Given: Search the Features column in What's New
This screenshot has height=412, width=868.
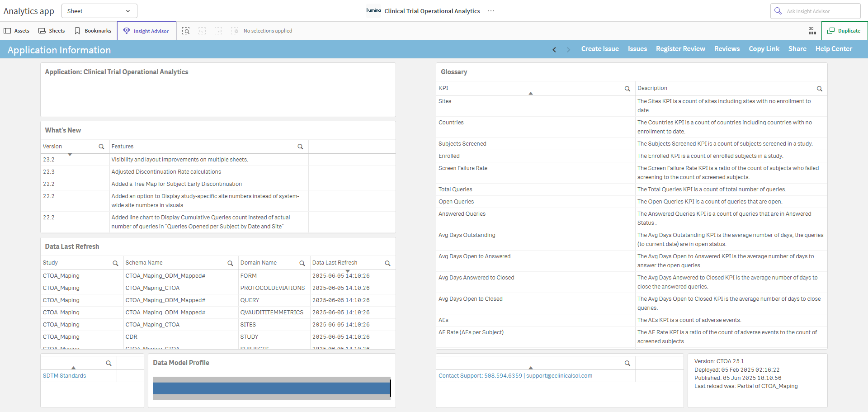Looking at the screenshot, I should coord(300,147).
